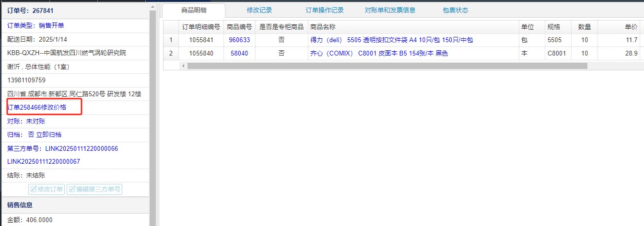Click the 订单类型：销售开单 text
The height and width of the screenshot is (226, 644).
[x=35, y=25]
